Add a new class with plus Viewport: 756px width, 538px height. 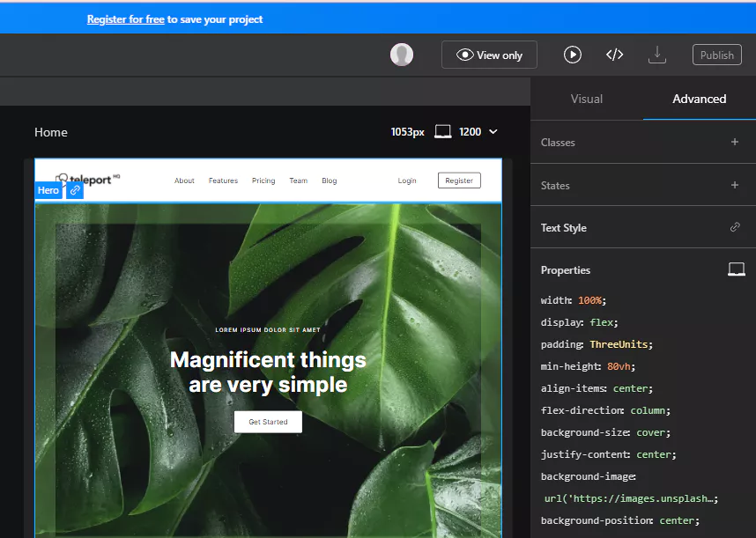pyautogui.click(x=735, y=142)
